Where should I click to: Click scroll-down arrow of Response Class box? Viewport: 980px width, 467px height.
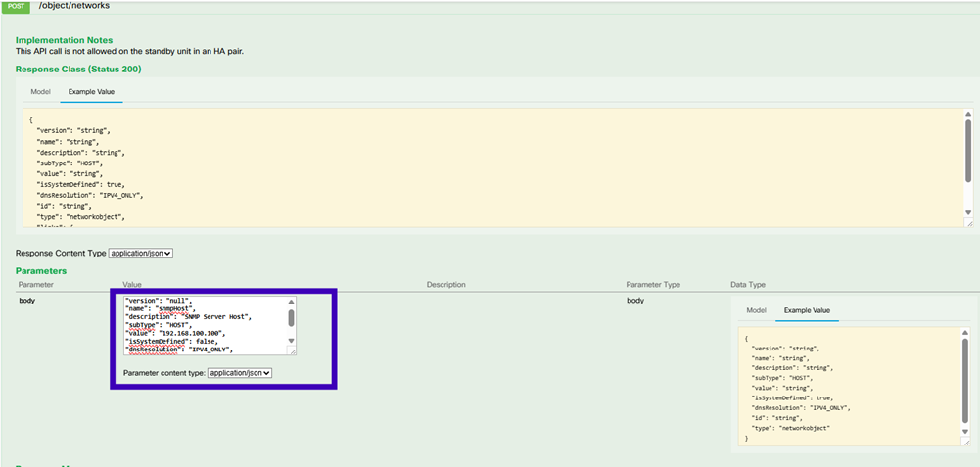pos(968,213)
